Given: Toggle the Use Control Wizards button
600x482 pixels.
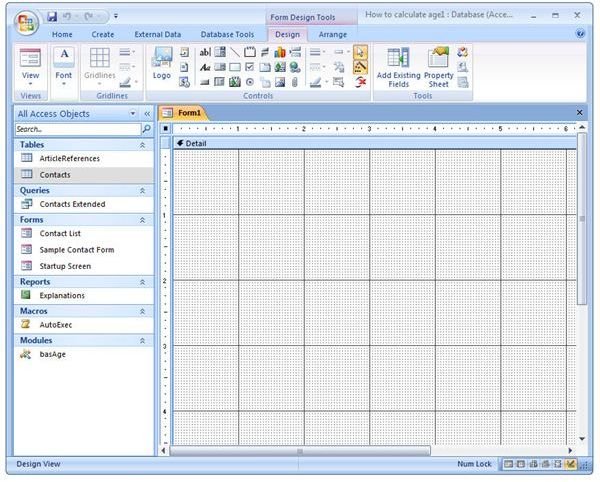Looking at the screenshot, I should [360, 66].
